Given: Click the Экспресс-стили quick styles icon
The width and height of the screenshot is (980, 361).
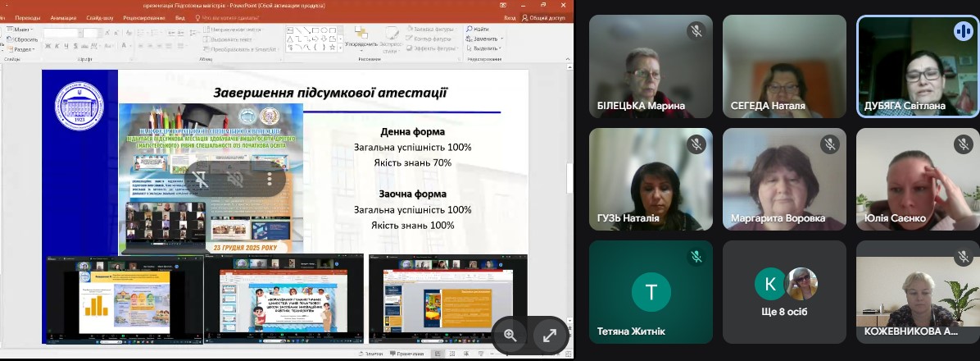Looking at the screenshot, I should (x=391, y=34).
